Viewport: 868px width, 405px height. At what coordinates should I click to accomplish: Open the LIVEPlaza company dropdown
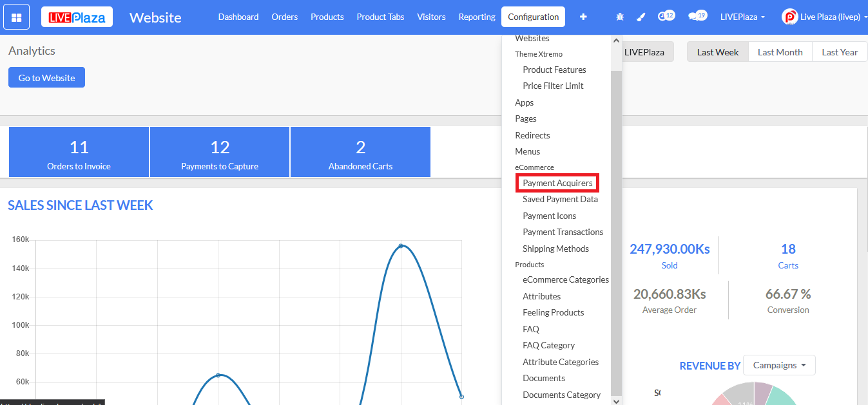(742, 17)
